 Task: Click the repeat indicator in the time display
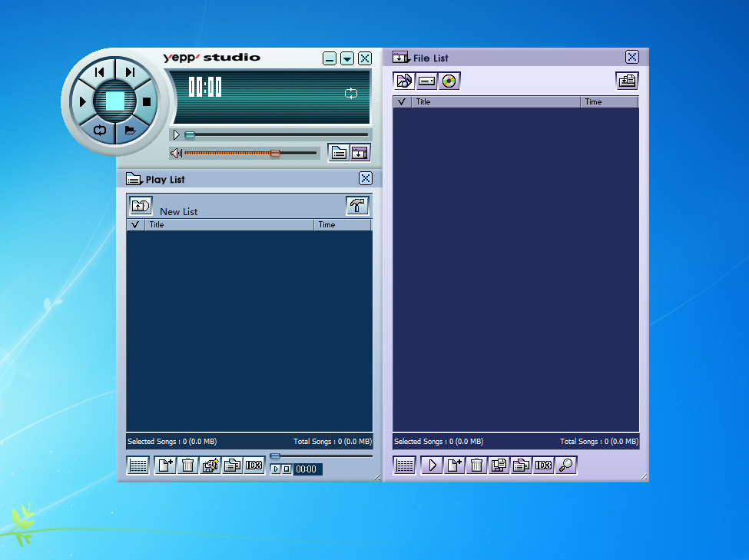[x=351, y=93]
